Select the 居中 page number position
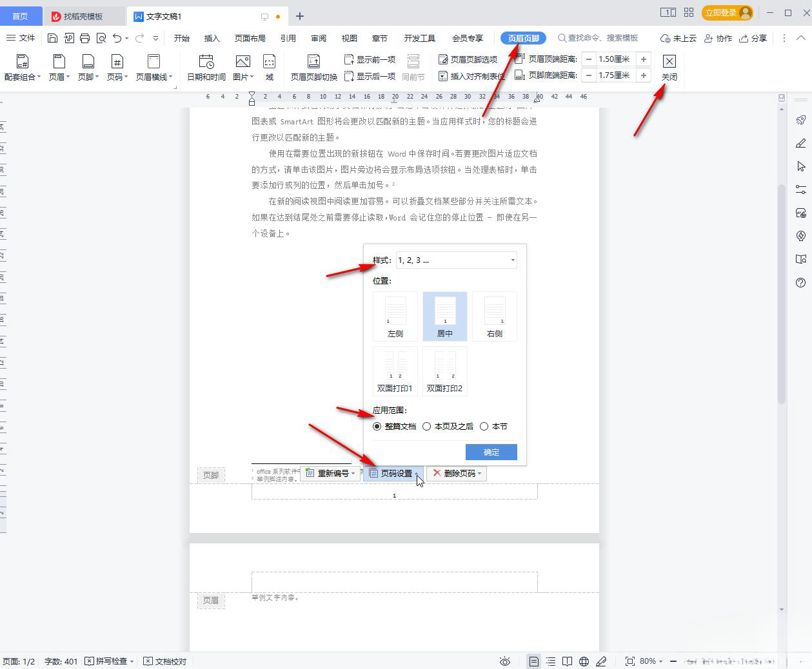Screen dimensions: 812x669 (x=444, y=316)
